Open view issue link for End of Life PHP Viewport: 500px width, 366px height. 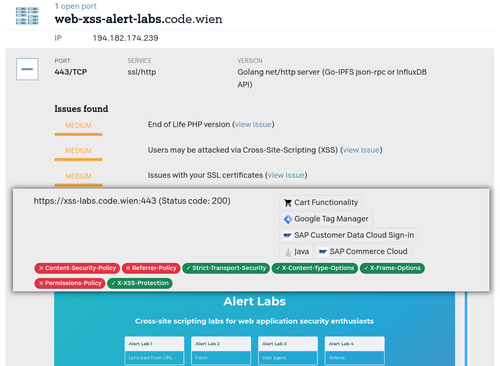(253, 124)
